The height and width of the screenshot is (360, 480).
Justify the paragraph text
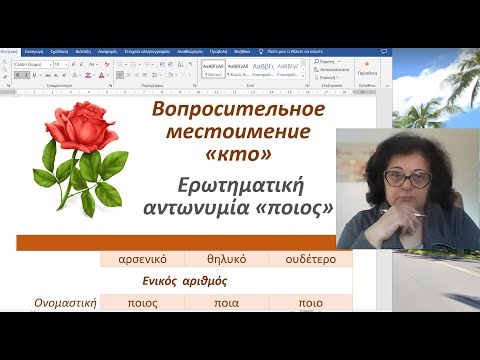click(145, 75)
